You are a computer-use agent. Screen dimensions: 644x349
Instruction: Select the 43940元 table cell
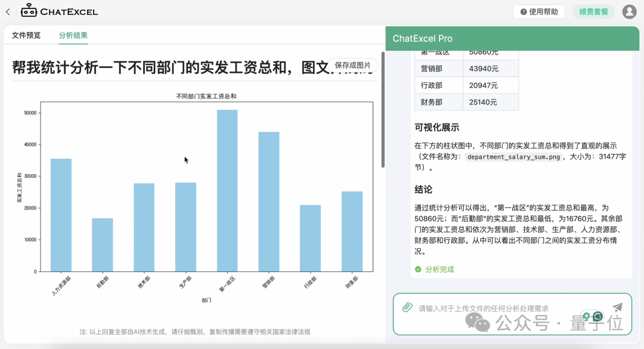pos(491,69)
